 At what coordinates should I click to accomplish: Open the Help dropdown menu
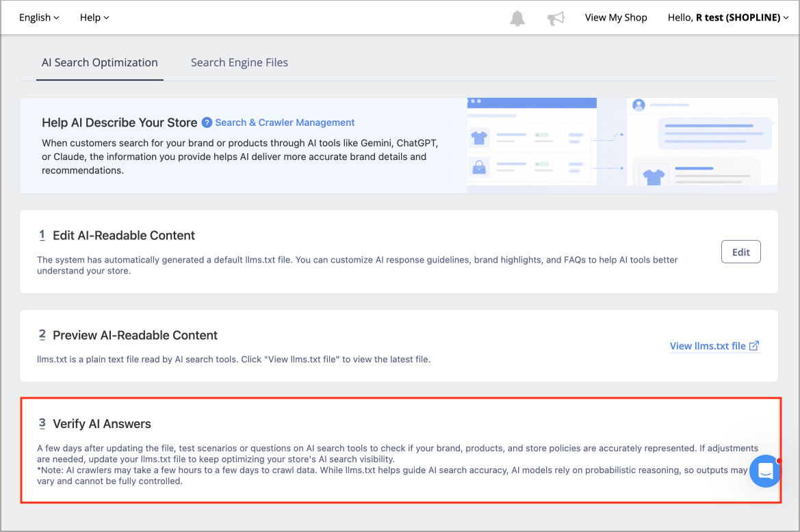click(x=94, y=17)
